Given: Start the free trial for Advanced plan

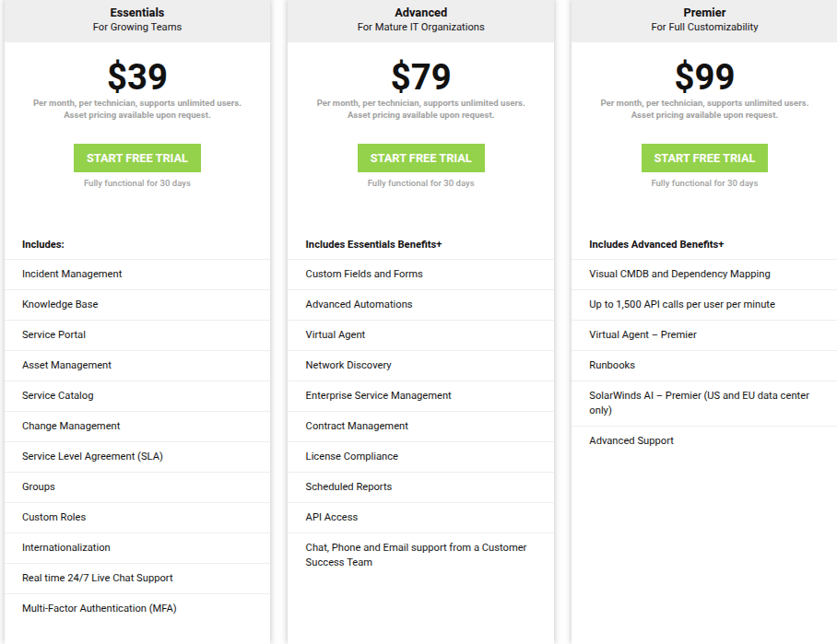Looking at the screenshot, I should click(x=420, y=158).
